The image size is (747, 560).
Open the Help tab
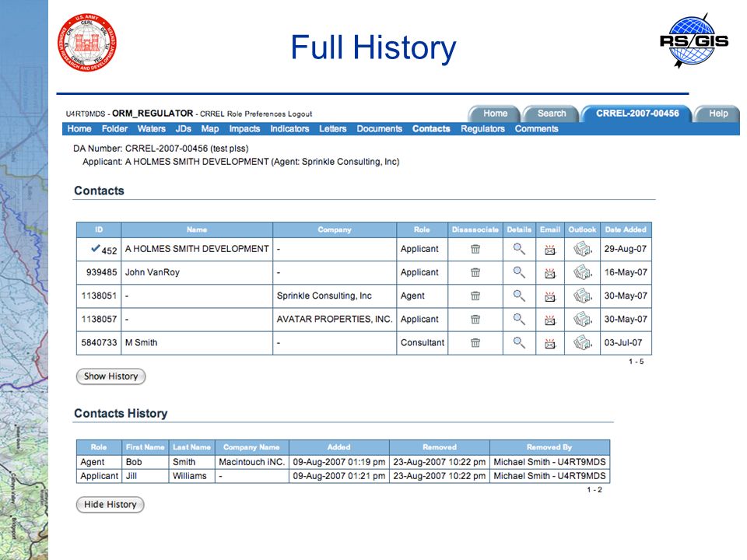(718, 114)
